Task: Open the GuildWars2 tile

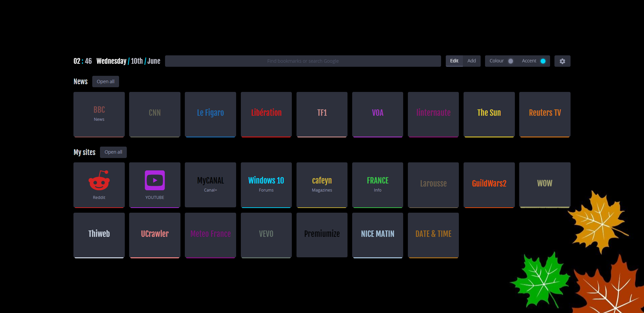Action: tap(489, 185)
